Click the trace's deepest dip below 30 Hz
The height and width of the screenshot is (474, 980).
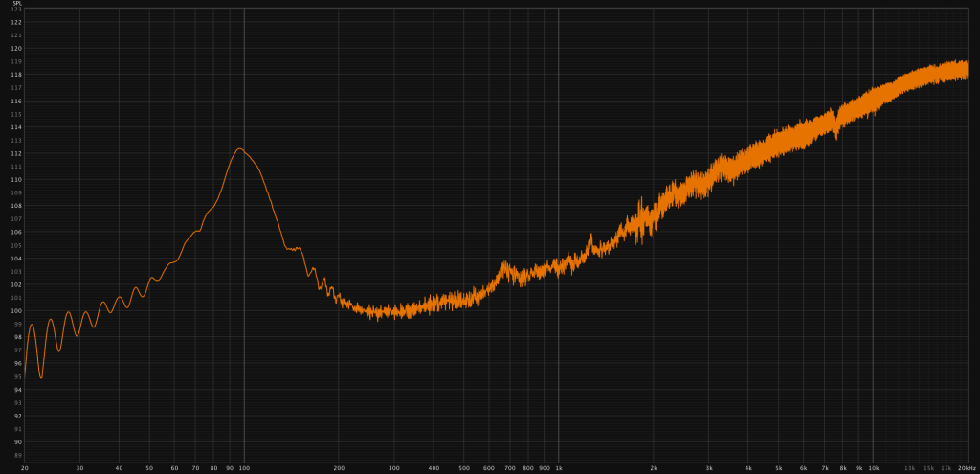41,377
